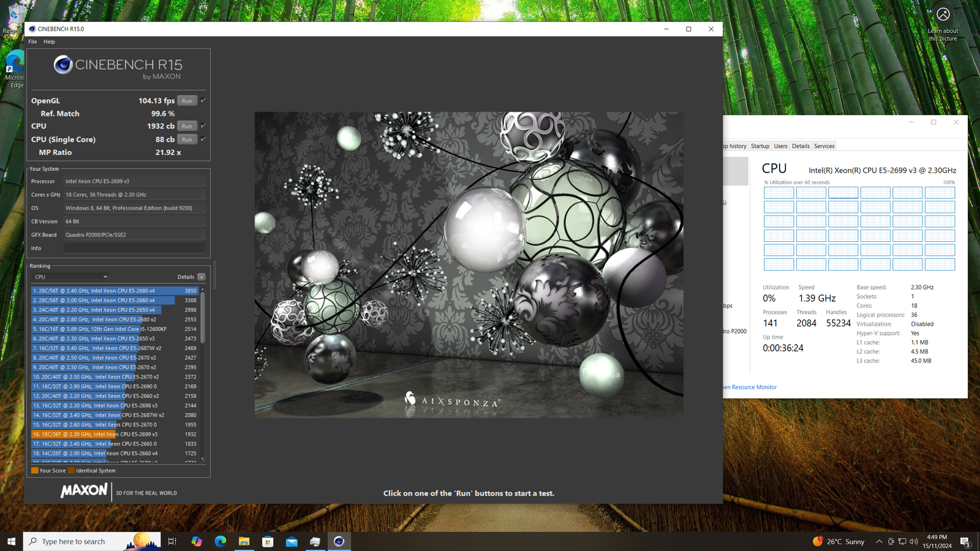
Task: Open the clock and calendar flyout
Action: tap(937, 541)
